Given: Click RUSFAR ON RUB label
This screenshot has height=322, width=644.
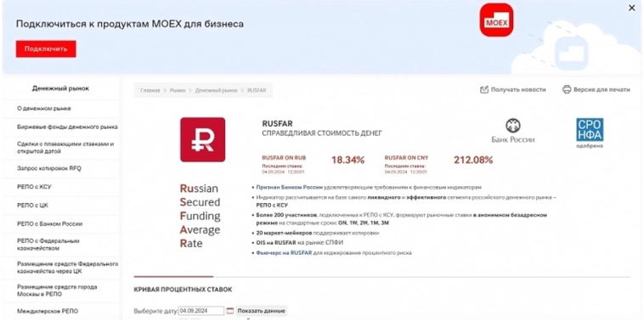Looking at the screenshot, I should pos(284,158).
